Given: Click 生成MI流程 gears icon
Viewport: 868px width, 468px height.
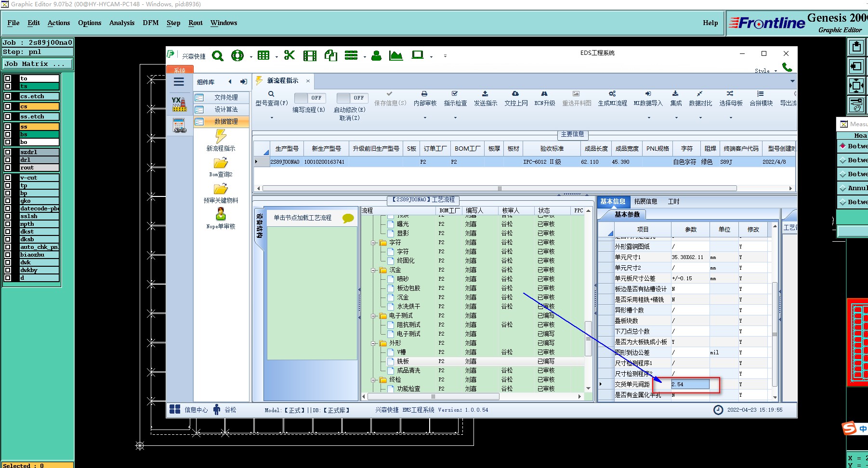Looking at the screenshot, I should (x=612, y=94).
